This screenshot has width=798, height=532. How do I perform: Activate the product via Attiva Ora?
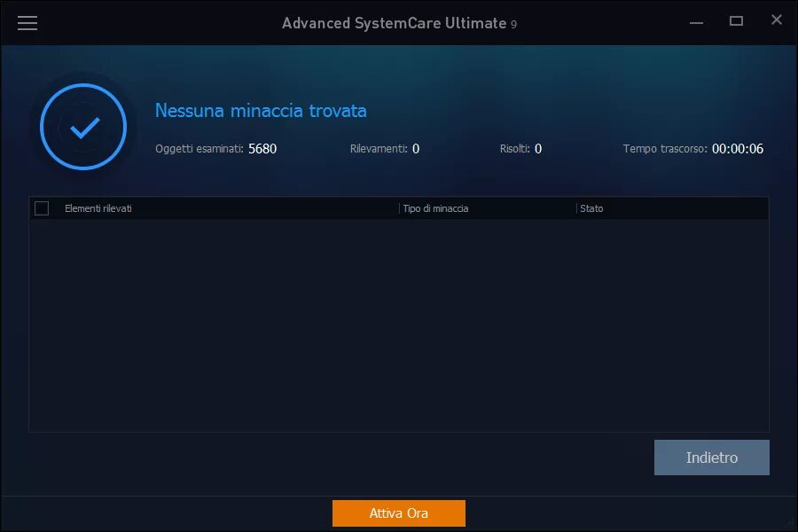[398, 512]
